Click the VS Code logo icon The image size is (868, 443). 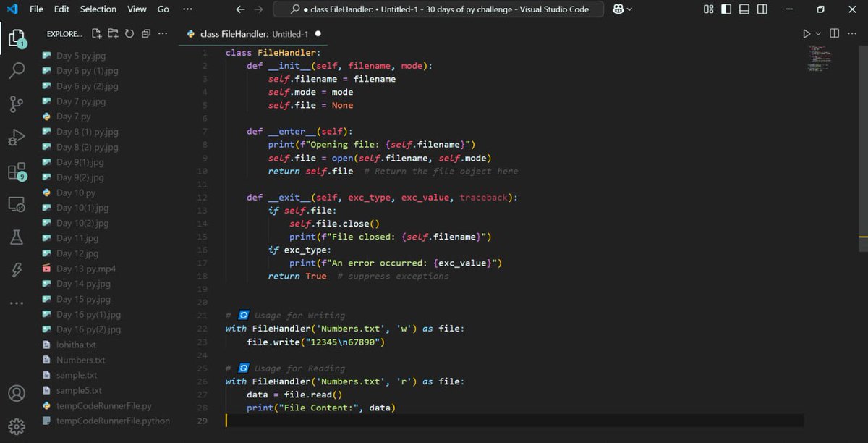12,9
